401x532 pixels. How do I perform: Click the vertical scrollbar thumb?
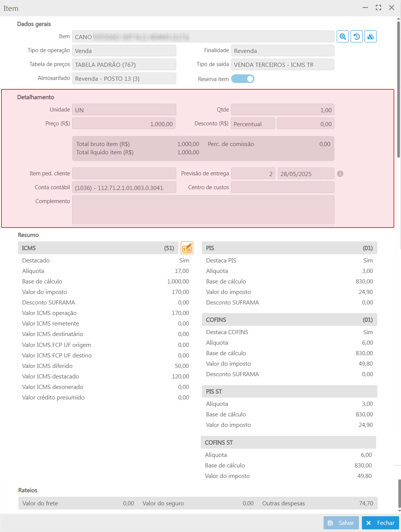click(x=398, y=90)
